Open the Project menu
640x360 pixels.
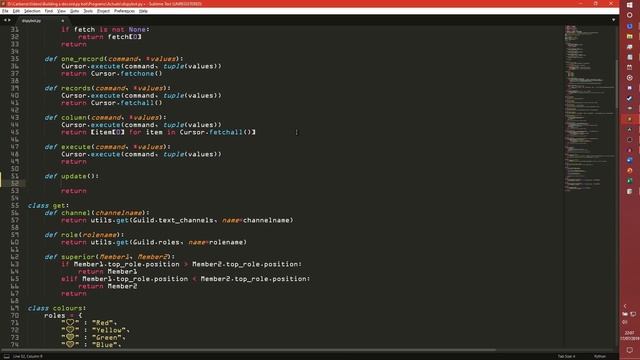pyautogui.click(x=103, y=11)
